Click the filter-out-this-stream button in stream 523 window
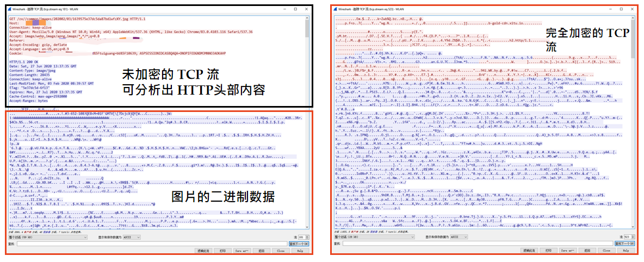 pos(529,250)
